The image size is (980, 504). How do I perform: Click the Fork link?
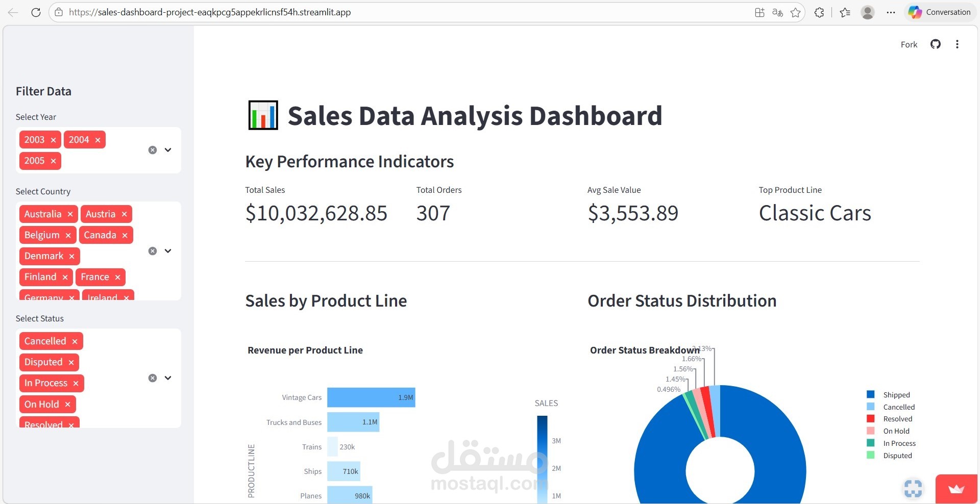909,44
